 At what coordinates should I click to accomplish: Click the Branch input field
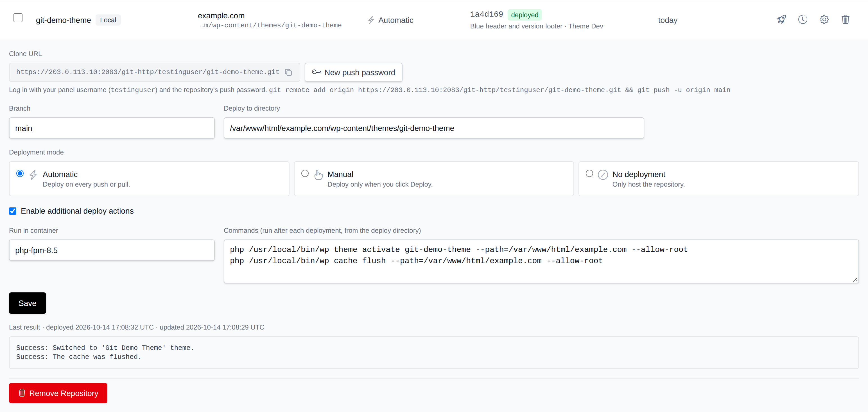[x=112, y=128]
